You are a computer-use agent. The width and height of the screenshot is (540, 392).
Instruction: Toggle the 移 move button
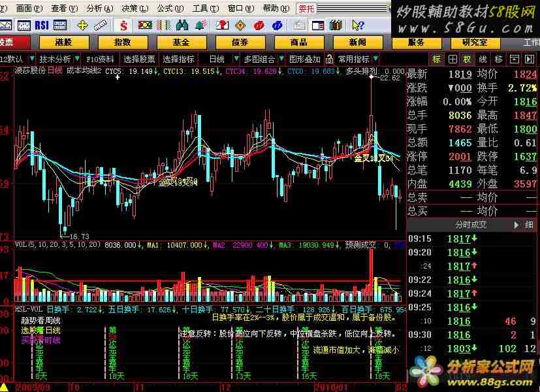click(x=498, y=59)
